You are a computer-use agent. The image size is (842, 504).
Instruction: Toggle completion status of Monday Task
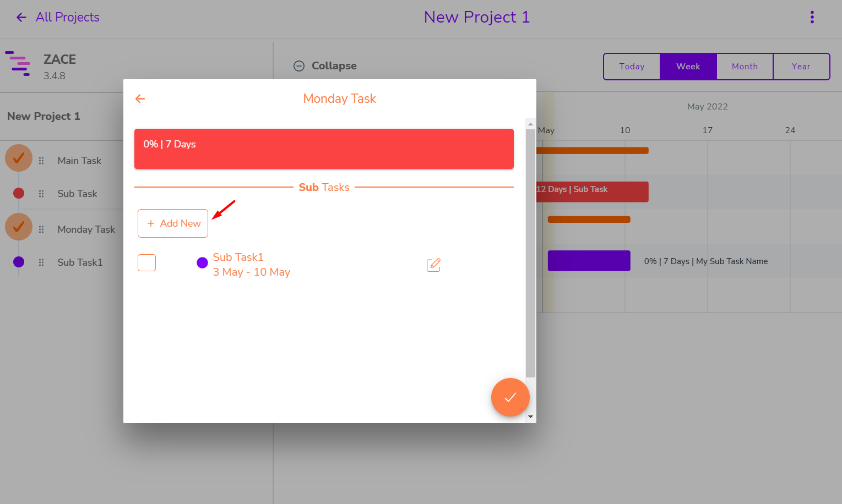point(18,226)
